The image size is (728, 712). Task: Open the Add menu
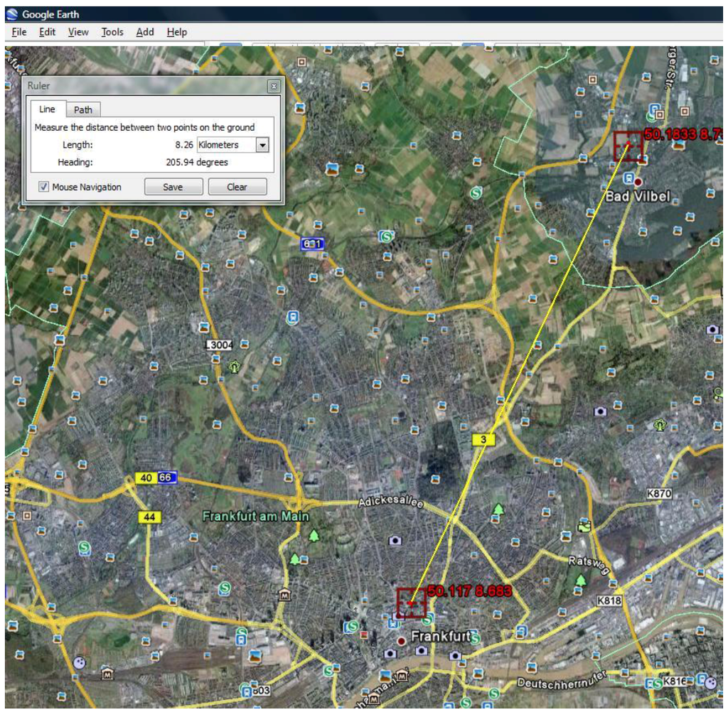[x=145, y=32]
